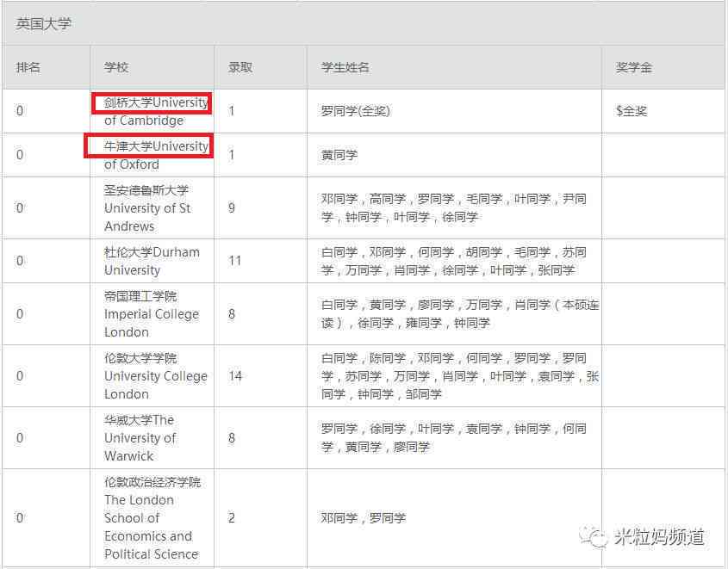Click rank 0 in the Cambridge row
The height and width of the screenshot is (569, 728).
point(20,111)
